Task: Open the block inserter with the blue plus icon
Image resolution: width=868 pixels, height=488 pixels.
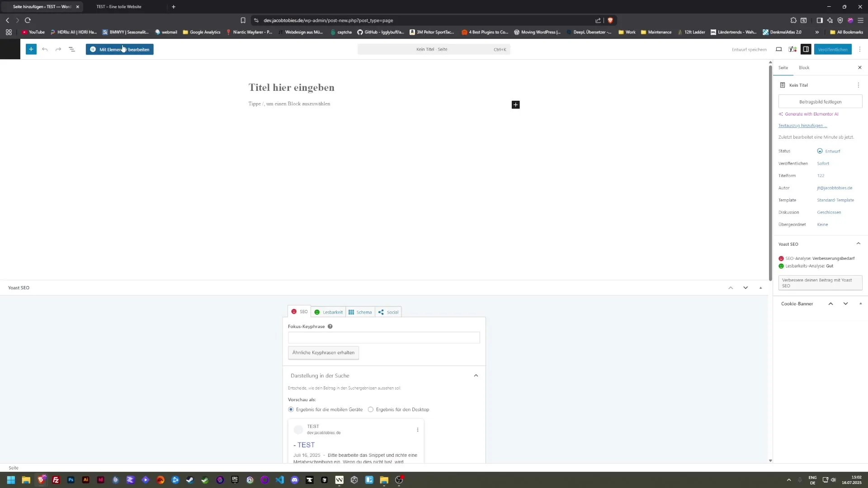Action: 31,49
